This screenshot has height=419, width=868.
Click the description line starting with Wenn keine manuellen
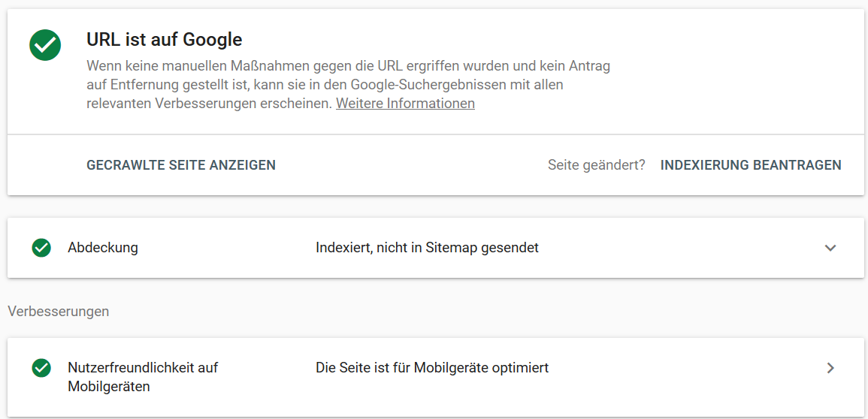pos(348,67)
